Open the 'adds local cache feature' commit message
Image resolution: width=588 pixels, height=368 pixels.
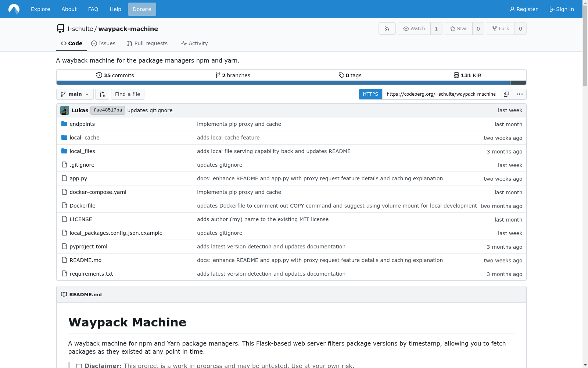pos(228,138)
